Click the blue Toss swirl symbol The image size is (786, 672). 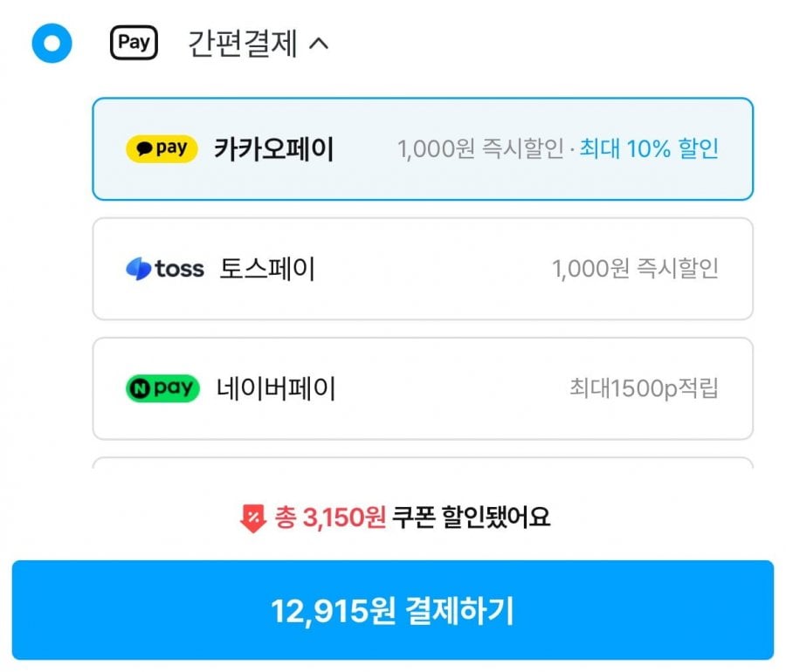point(138,269)
